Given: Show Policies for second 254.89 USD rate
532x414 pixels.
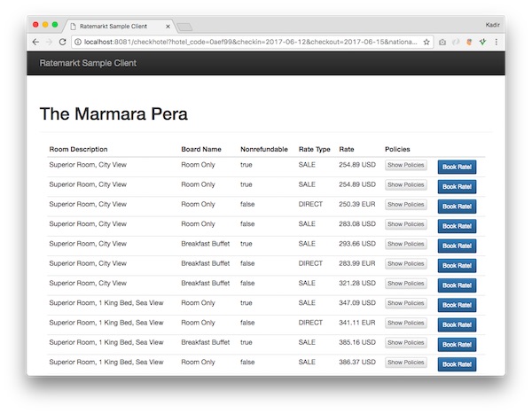Looking at the screenshot, I should tap(406, 184).
